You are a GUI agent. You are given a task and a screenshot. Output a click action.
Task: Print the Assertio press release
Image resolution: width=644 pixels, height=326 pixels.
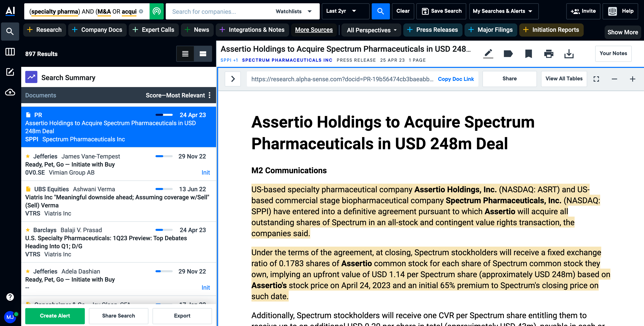[549, 54]
